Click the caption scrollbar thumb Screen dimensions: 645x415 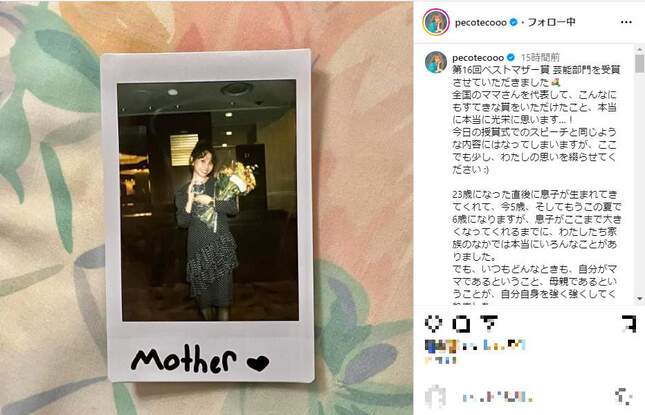640,64
